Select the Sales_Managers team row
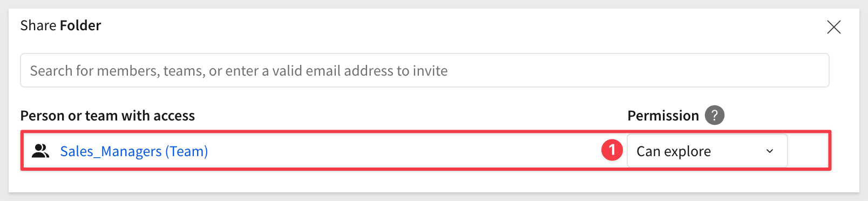Screen dimensions: 868x201 coord(426,150)
